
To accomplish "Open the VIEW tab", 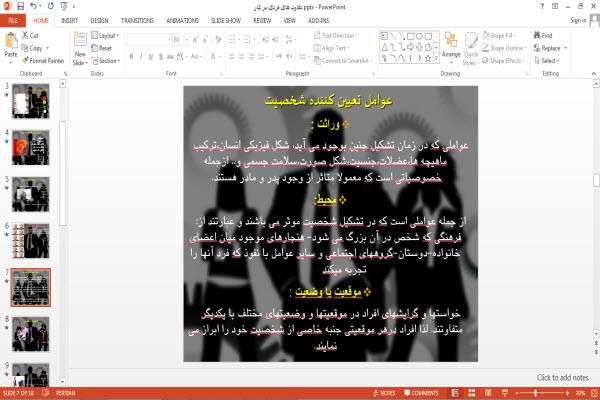I will 289,21.
